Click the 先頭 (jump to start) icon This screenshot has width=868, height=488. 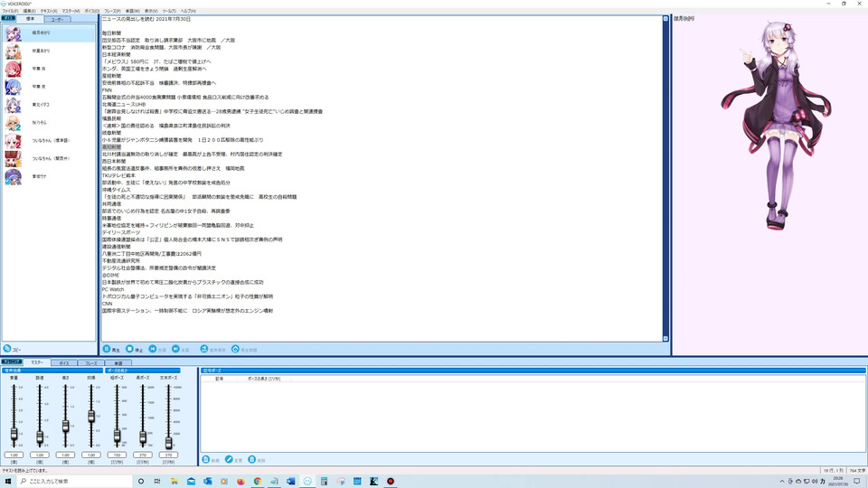point(153,349)
